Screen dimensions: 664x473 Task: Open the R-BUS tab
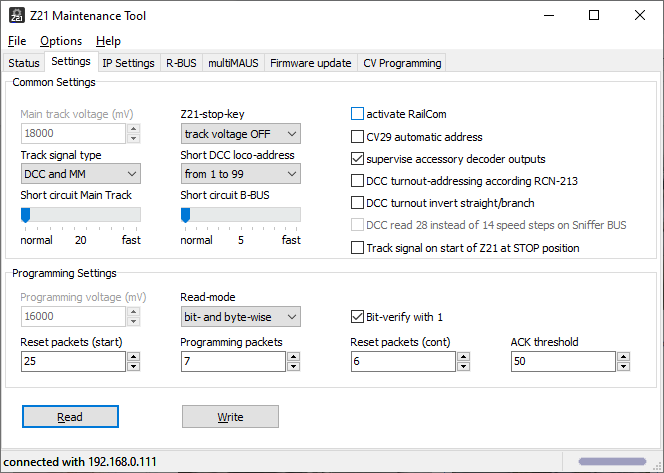[x=181, y=63]
